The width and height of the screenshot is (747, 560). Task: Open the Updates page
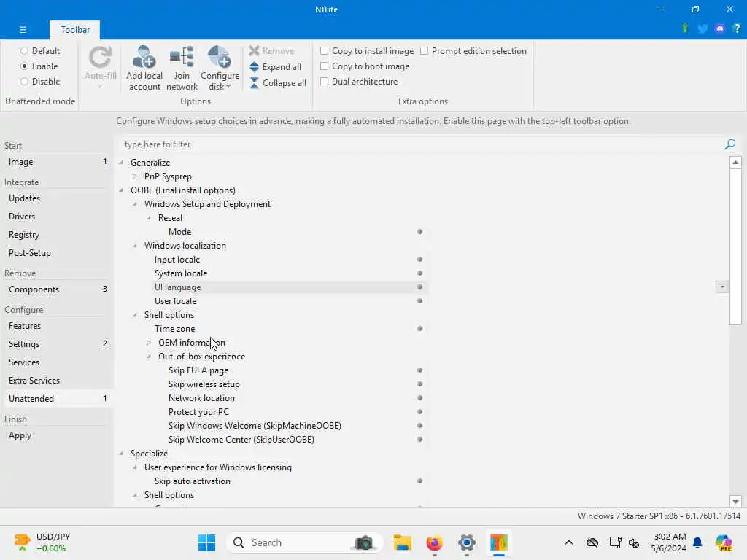click(x=57, y=198)
